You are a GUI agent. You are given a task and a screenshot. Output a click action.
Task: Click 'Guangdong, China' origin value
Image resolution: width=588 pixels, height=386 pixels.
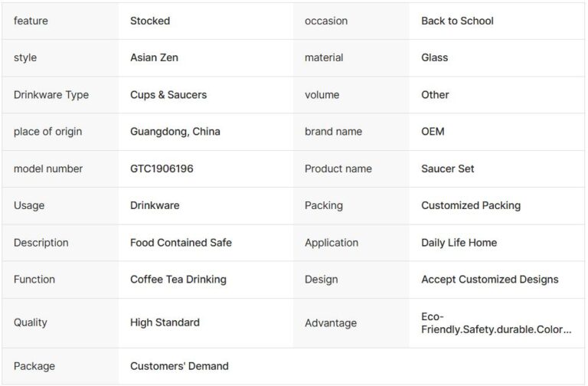click(175, 132)
